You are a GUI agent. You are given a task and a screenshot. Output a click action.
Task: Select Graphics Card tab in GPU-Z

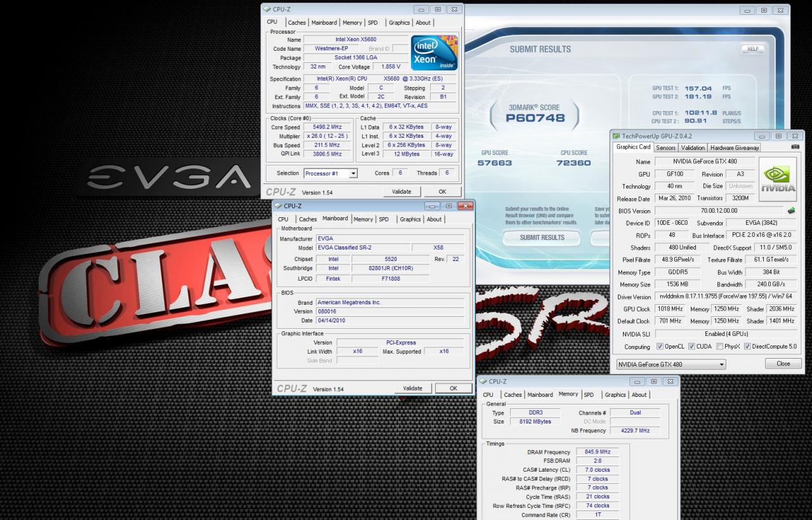click(x=633, y=147)
